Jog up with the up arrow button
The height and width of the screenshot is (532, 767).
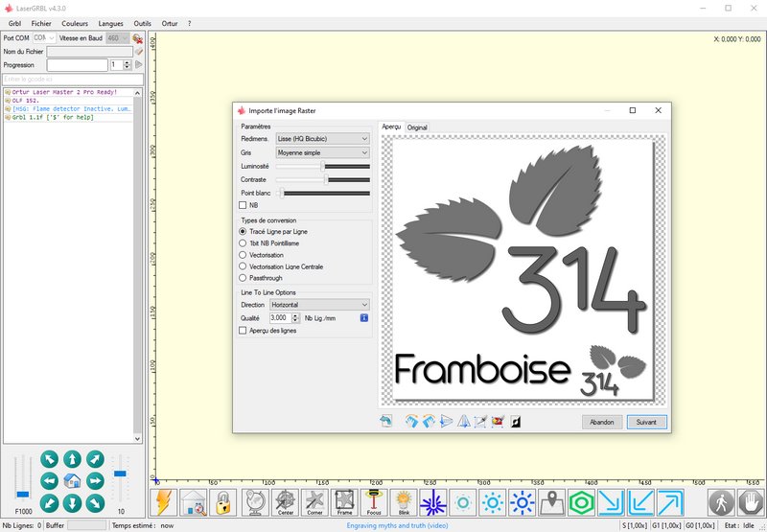[72, 459]
